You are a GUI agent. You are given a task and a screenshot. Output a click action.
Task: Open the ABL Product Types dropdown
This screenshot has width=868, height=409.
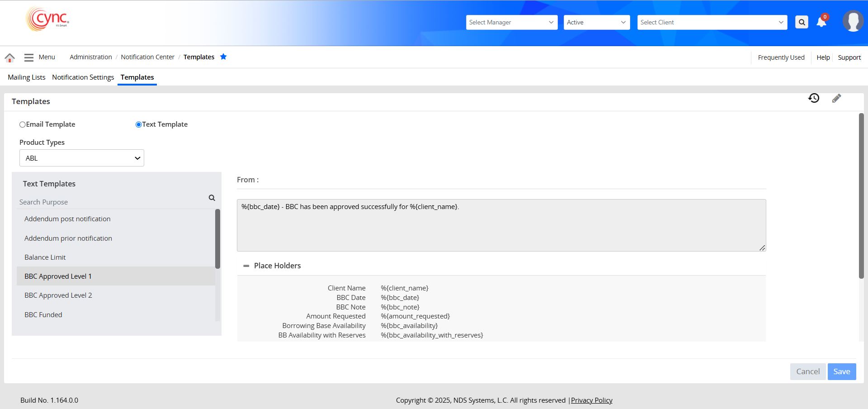pyautogui.click(x=82, y=158)
